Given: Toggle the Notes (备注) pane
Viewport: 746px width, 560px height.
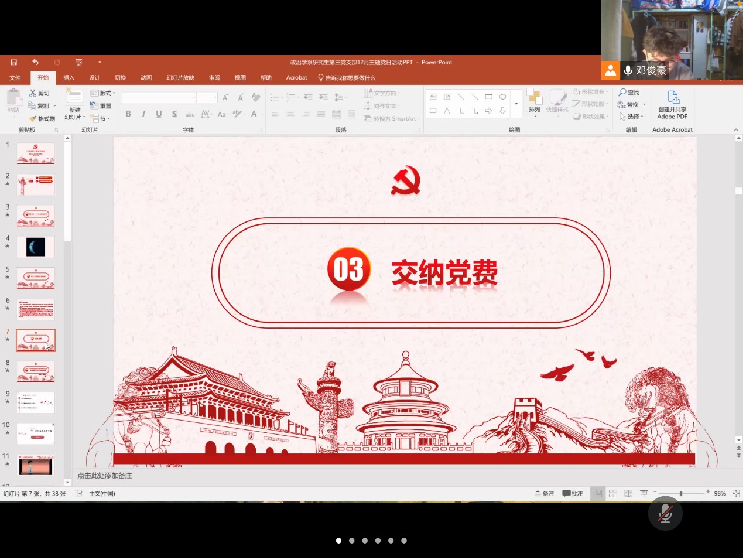Looking at the screenshot, I should tap(544, 494).
